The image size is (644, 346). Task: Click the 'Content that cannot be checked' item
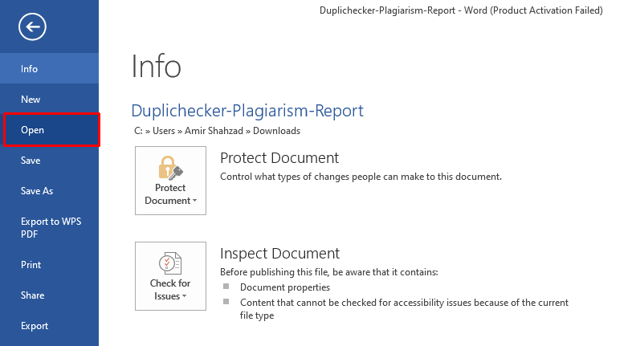[x=404, y=308]
